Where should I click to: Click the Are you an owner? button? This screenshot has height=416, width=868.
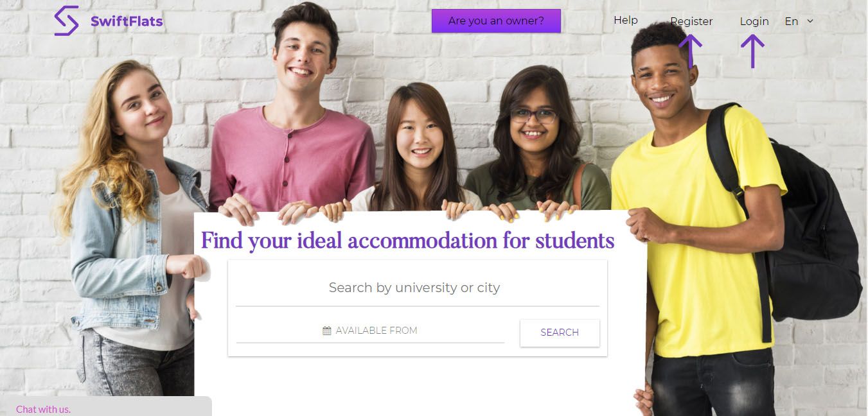[x=496, y=21]
